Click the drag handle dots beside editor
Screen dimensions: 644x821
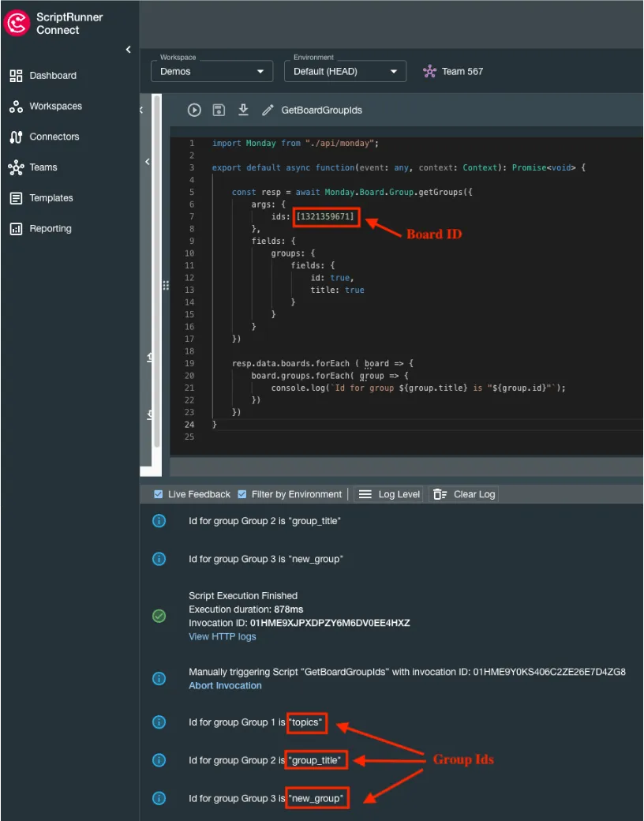click(166, 285)
